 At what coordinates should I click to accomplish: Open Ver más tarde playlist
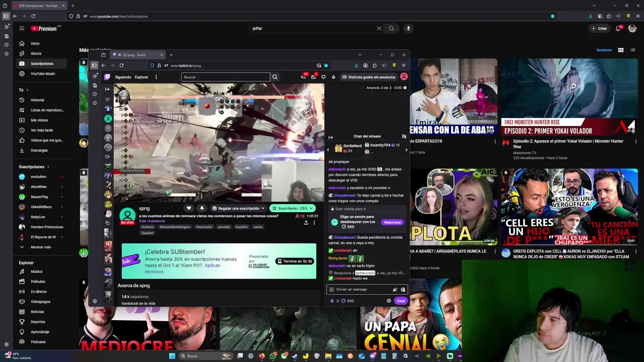(x=42, y=130)
